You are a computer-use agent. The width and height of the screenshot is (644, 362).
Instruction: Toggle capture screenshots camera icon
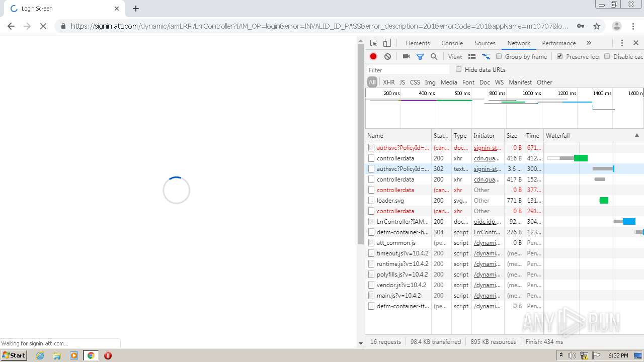[x=406, y=57]
